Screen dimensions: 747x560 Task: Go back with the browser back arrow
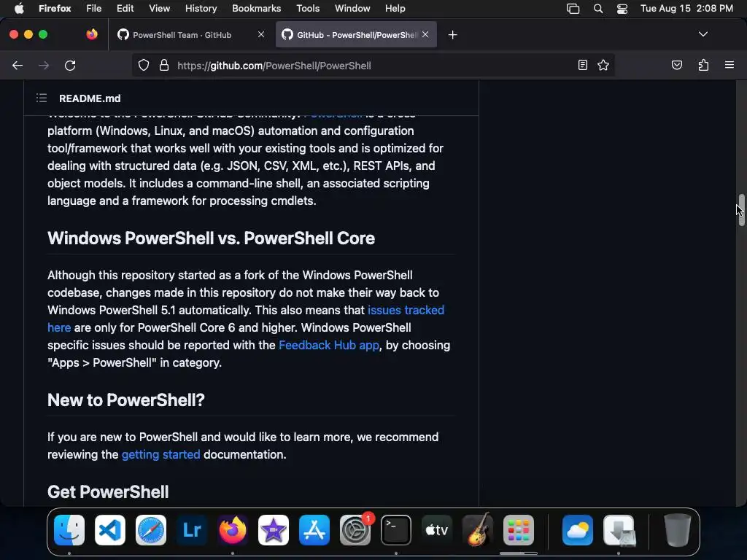pyautogui.click(x=18, y=66)
